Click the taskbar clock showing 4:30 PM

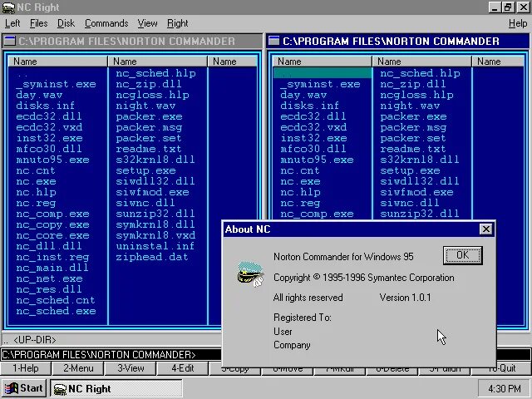point(505,389)
